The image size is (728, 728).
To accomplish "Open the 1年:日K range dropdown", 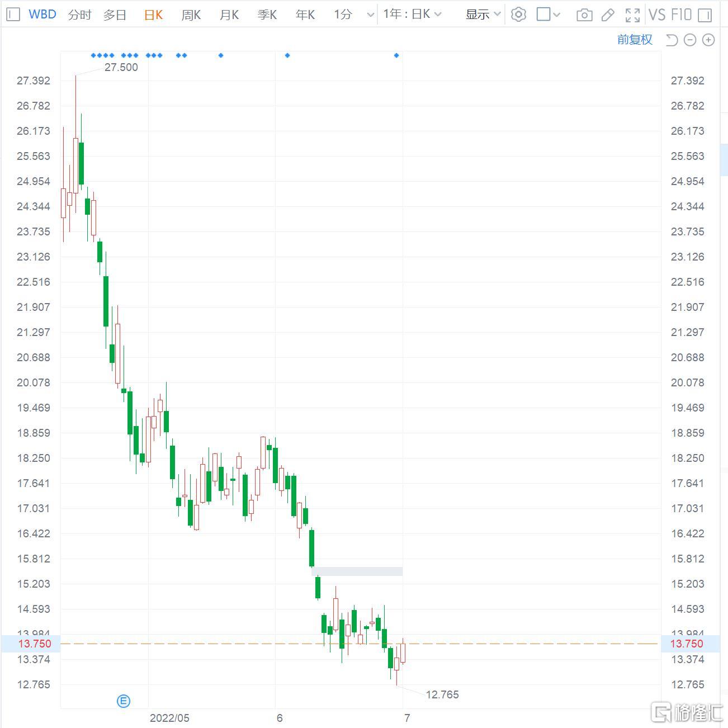I will [x=412, y=15].
